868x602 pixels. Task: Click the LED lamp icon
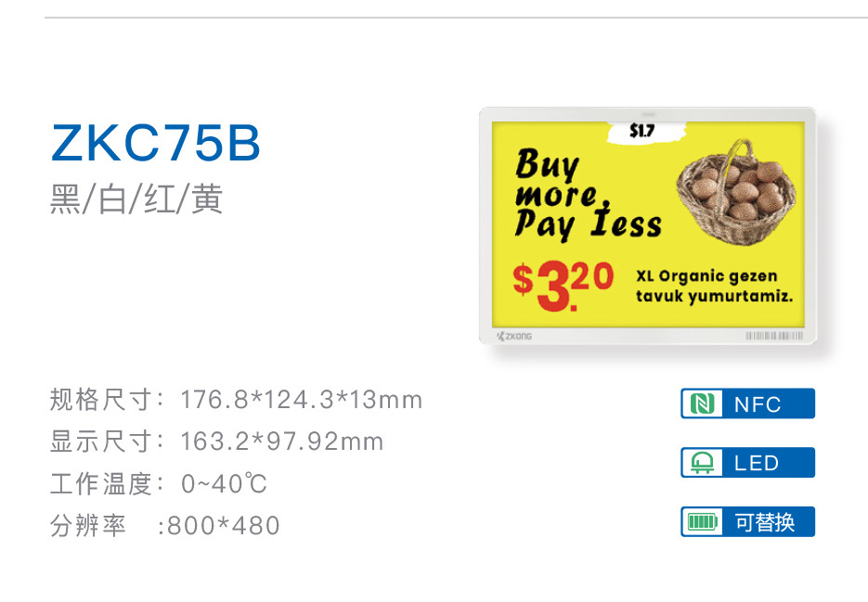pos(702,463)
